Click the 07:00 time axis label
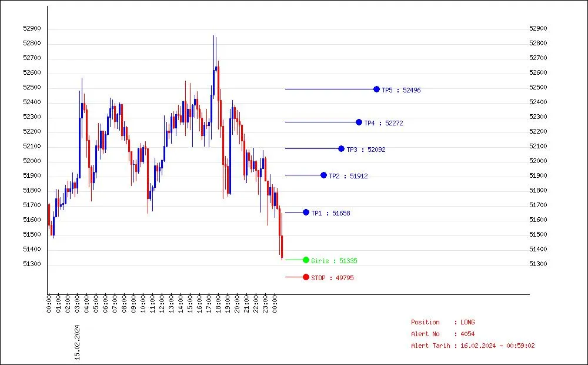 pos(115,304)
